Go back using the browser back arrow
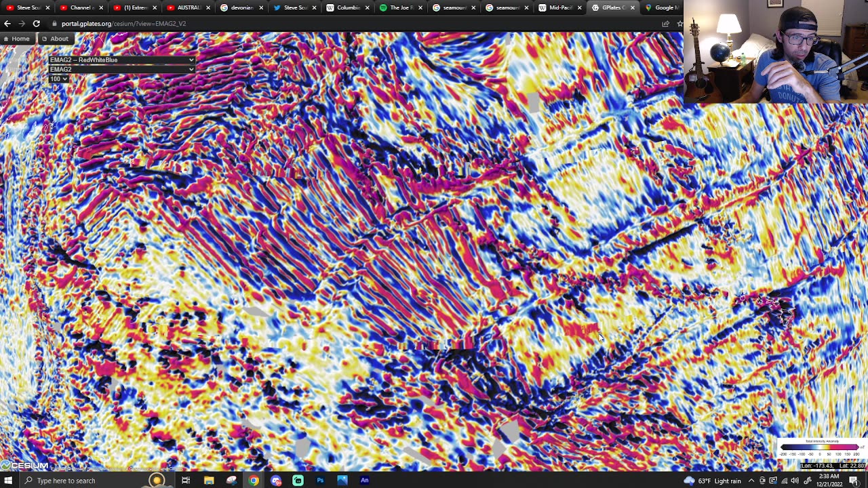Viewport: 868px width, 488px height. (7, 24)
